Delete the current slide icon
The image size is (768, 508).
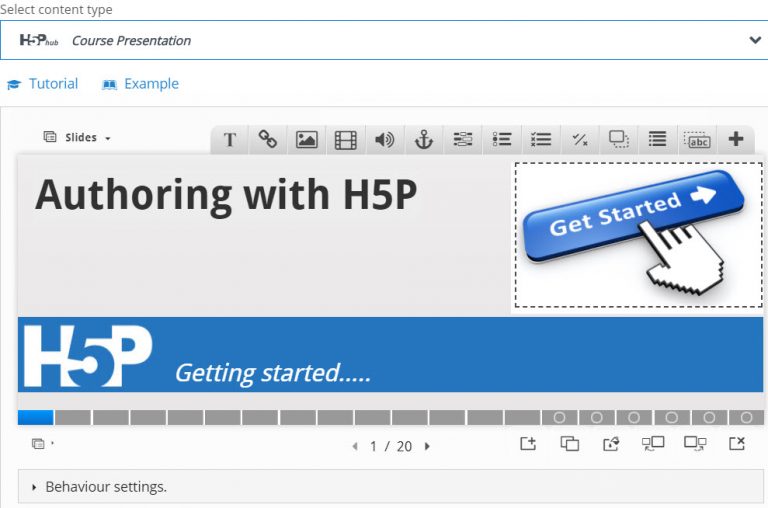[737, 444]
